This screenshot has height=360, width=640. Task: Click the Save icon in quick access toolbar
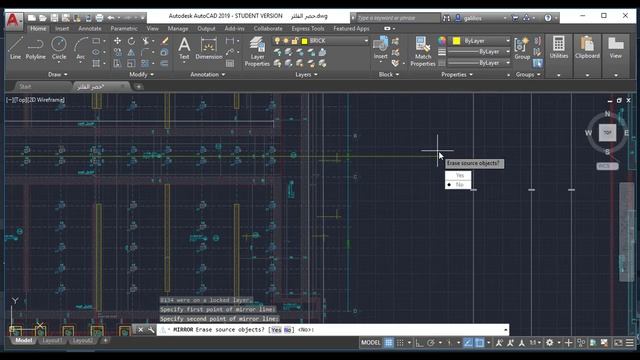pos(54,18)
